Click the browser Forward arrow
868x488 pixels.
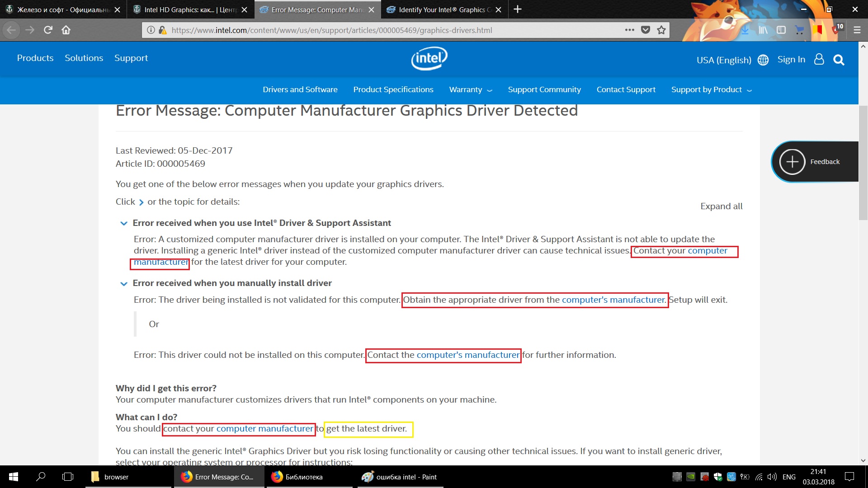coord(30,30)
